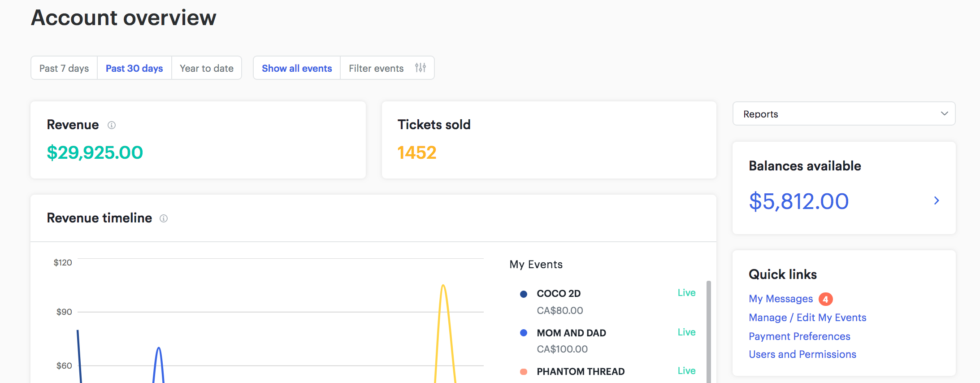
Task: Click the filter sliders icon
Action: pyautogui.click(x=421, y=68)
